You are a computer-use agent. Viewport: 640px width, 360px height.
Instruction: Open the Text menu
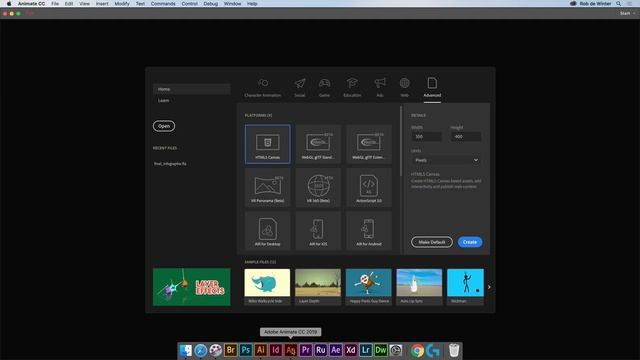140,4
